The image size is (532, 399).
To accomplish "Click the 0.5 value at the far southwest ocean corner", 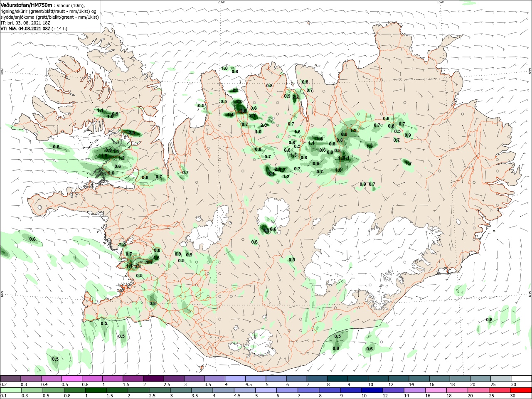I will (x=55, y=359).
